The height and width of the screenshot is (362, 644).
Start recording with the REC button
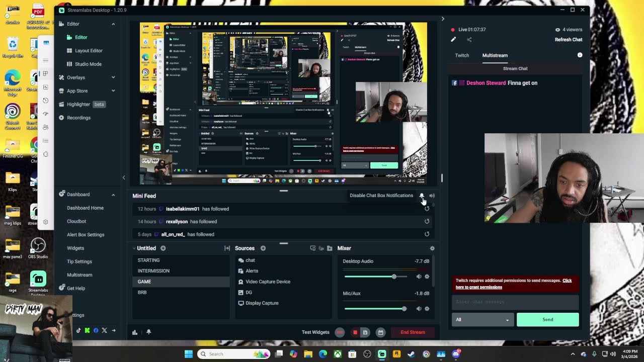340,332
